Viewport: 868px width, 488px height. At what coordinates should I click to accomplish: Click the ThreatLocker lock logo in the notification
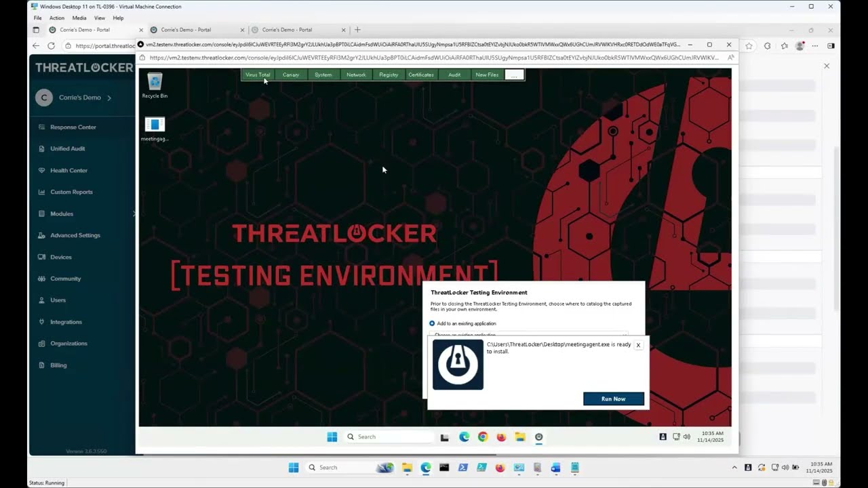click(458, 365)
